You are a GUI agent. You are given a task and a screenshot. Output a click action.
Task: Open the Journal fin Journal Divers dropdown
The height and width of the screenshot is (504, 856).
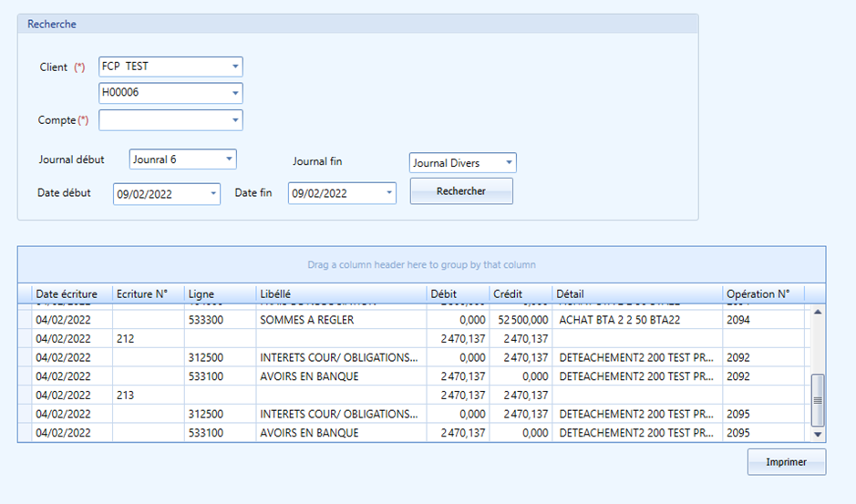[509, 163]
